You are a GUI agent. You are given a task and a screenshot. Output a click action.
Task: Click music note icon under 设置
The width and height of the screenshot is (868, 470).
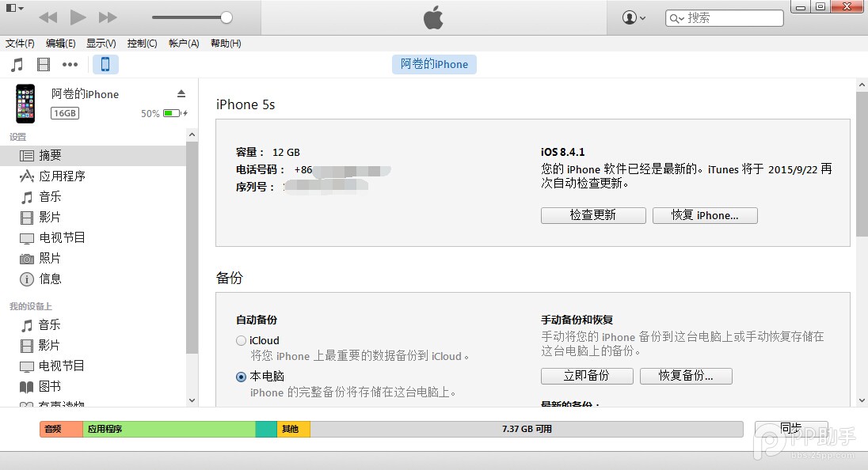pyautogui.click(x=27, y=197)
